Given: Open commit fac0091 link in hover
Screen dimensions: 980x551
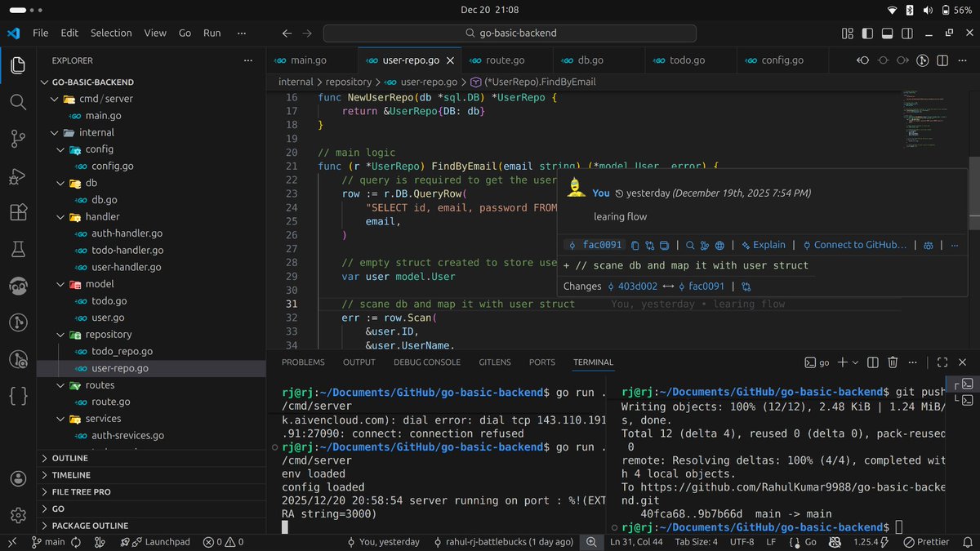Looking at the screenshot, I should 595,245.
